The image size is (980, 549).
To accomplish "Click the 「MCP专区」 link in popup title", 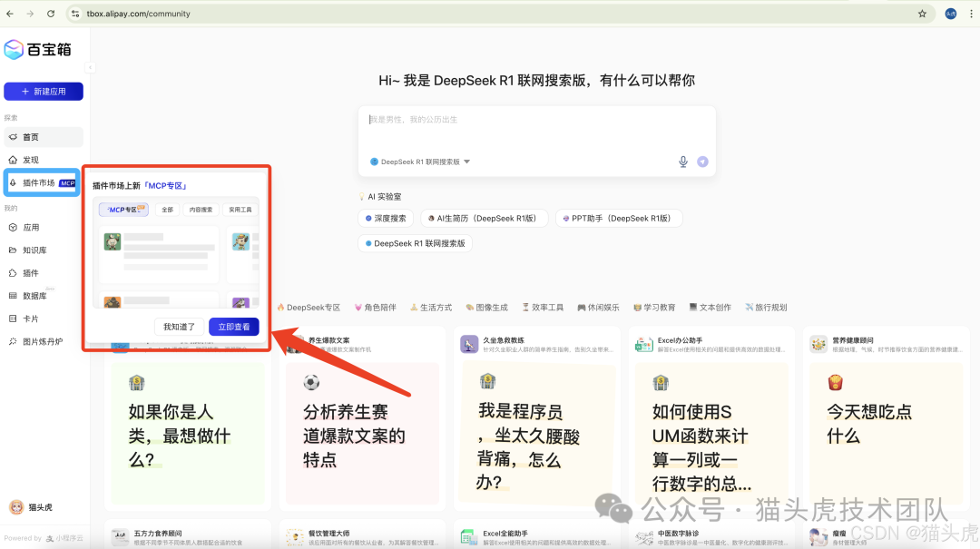I will point(165,186).
